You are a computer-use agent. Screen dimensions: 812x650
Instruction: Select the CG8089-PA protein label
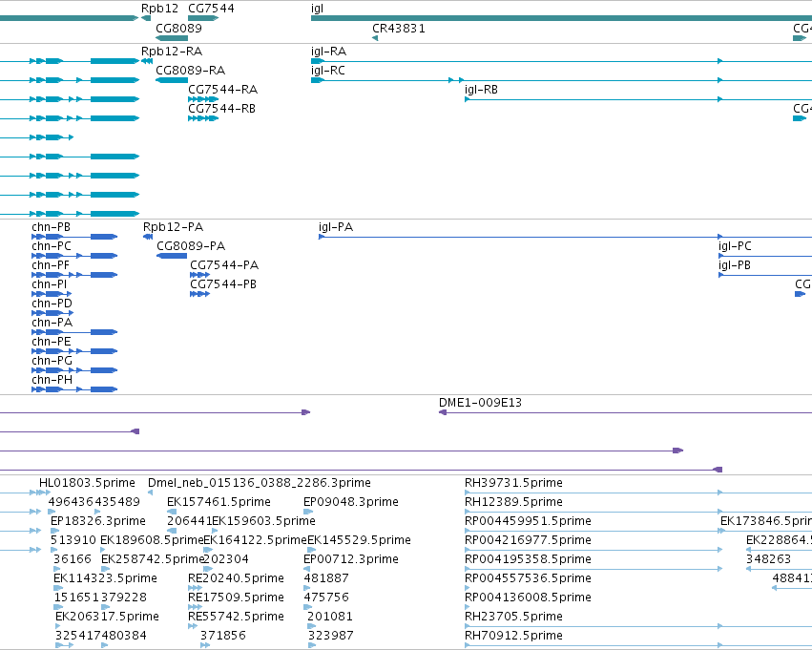pyautogui.click(x=191, y=246)
